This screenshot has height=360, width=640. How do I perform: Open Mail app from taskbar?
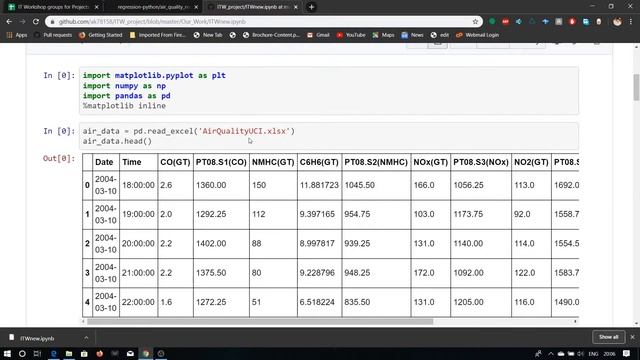tap(130, 353)
